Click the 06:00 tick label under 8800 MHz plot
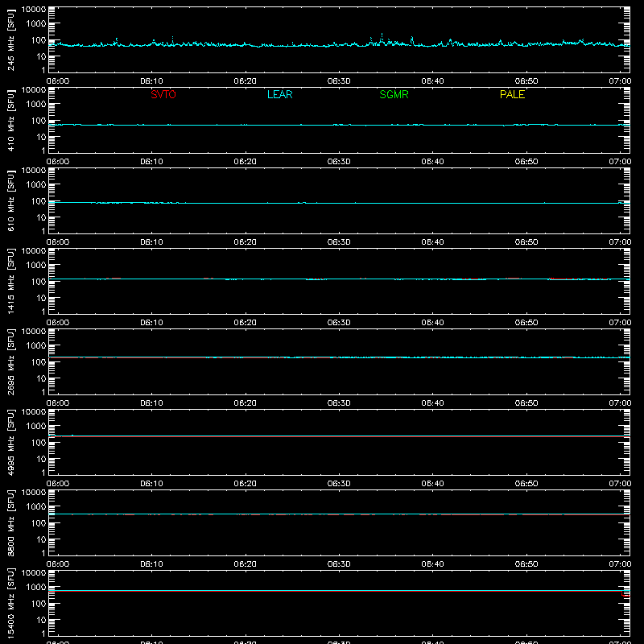644x644 pixels. pyautogui.click(x=58, y=564)
